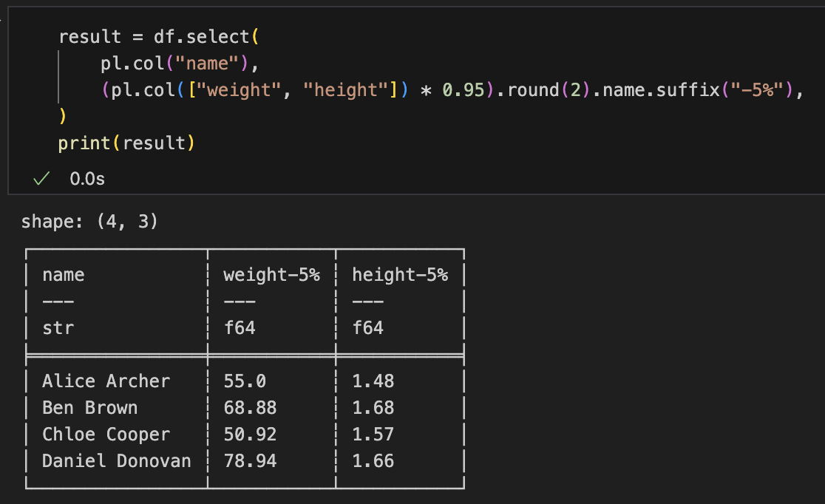Viewport: 825px width, 504px height.
Task: Click Chloe Cooper's height value 1.57
Action: coord(373,435)
